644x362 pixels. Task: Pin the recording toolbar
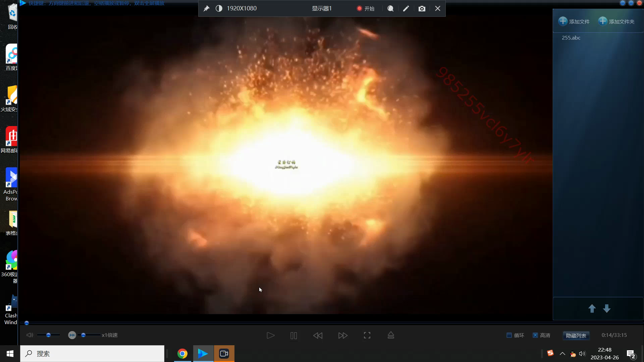206,9
